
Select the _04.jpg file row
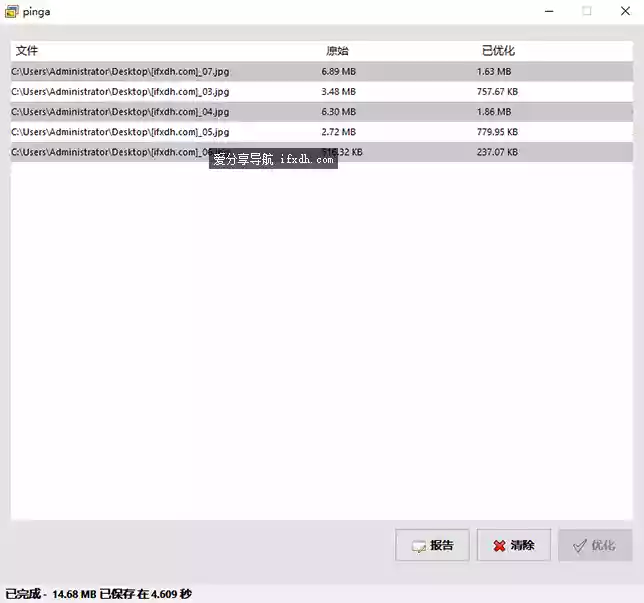coord(322,112)
